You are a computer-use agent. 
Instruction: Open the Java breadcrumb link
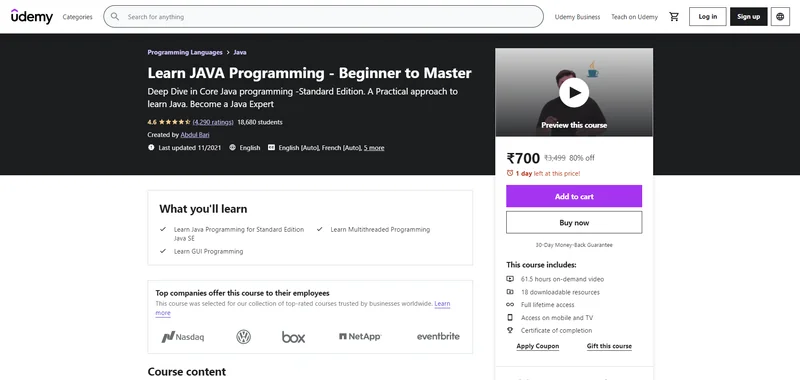coord(240,52)
